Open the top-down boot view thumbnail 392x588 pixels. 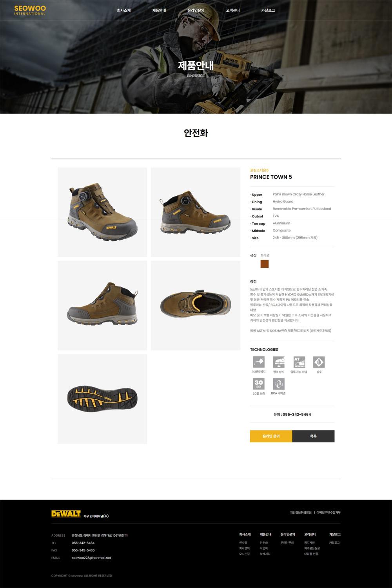pos(196,306)
